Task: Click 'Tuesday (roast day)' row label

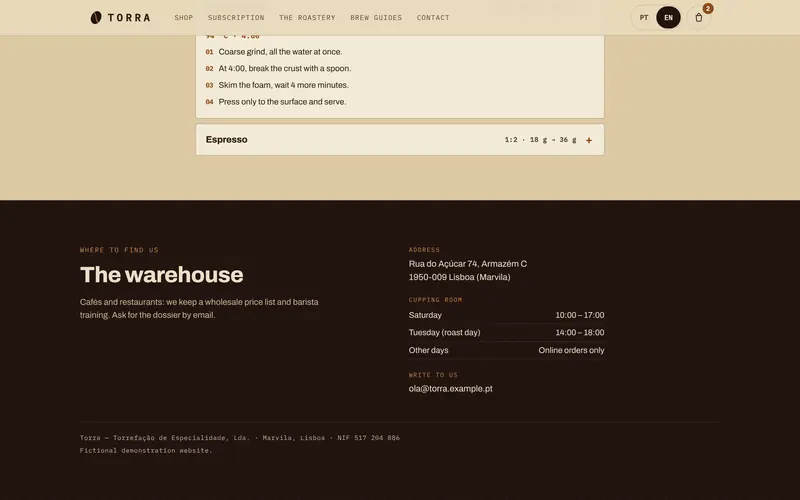Action: (444, 333)
